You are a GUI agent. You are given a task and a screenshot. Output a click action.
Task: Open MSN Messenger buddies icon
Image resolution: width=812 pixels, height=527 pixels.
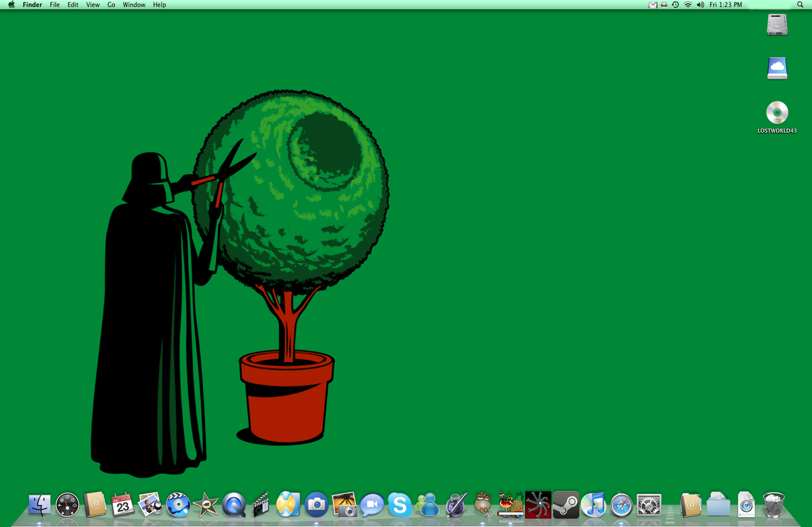pyautogui.click(x=428, y=505)
